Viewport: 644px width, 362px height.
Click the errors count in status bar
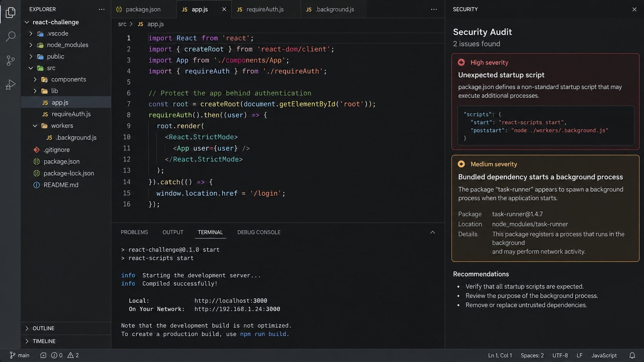pos(57,355)
